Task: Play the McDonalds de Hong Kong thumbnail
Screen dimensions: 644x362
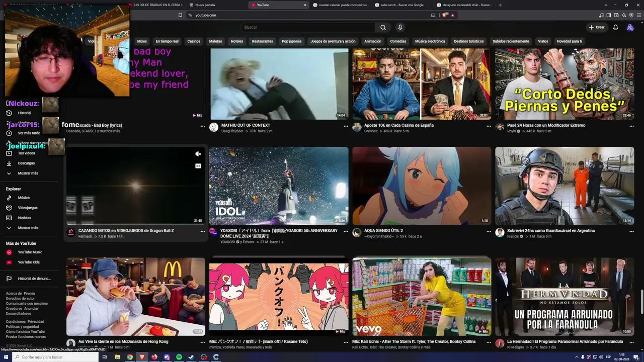Action: point(136,297)
